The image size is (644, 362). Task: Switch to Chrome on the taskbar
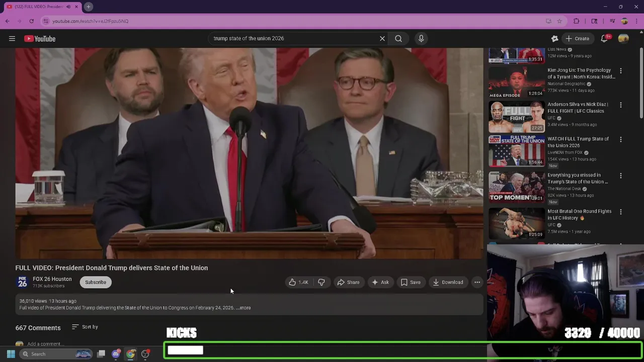point(131,354)
